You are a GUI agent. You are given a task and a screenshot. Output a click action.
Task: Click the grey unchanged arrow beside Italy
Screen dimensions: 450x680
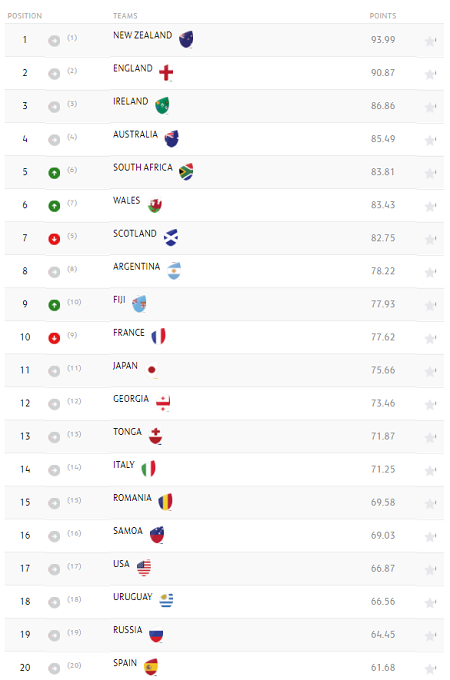tap(54, 471)
